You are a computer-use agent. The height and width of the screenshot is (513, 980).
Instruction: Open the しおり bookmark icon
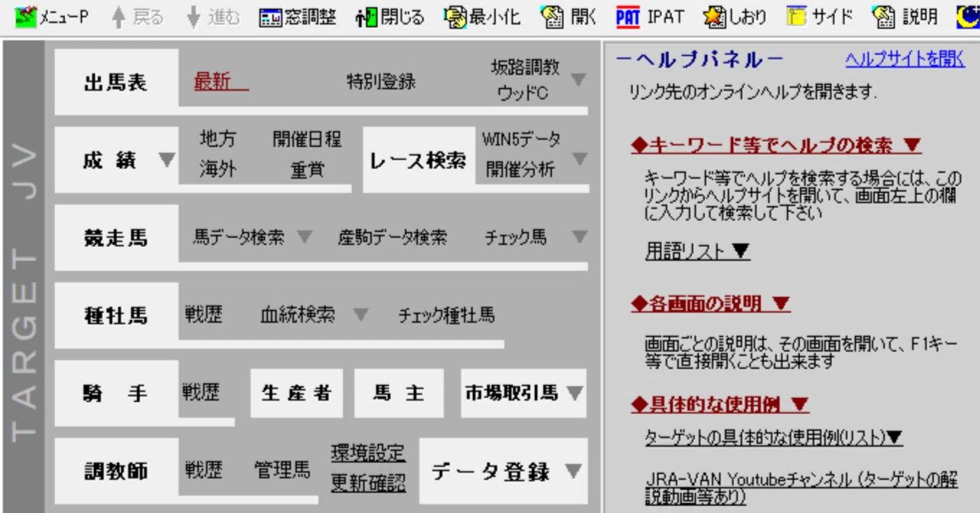pos(735,17)
